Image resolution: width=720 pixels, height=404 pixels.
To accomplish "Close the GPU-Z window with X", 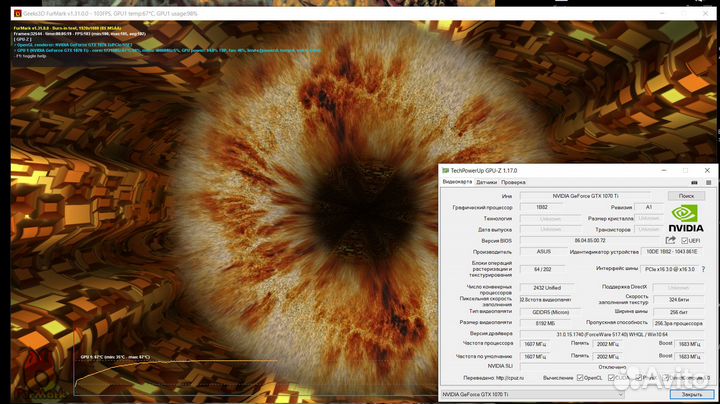I will (x=707, y=170).
